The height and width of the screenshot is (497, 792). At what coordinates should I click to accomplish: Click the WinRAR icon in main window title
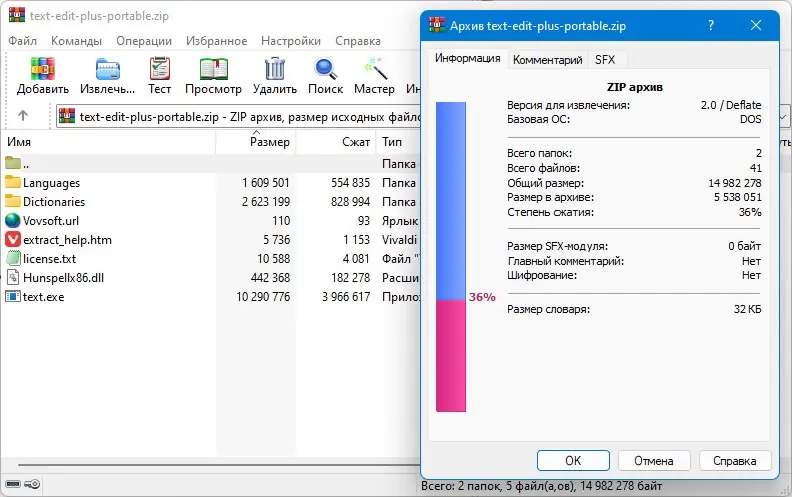coord(17,14)
